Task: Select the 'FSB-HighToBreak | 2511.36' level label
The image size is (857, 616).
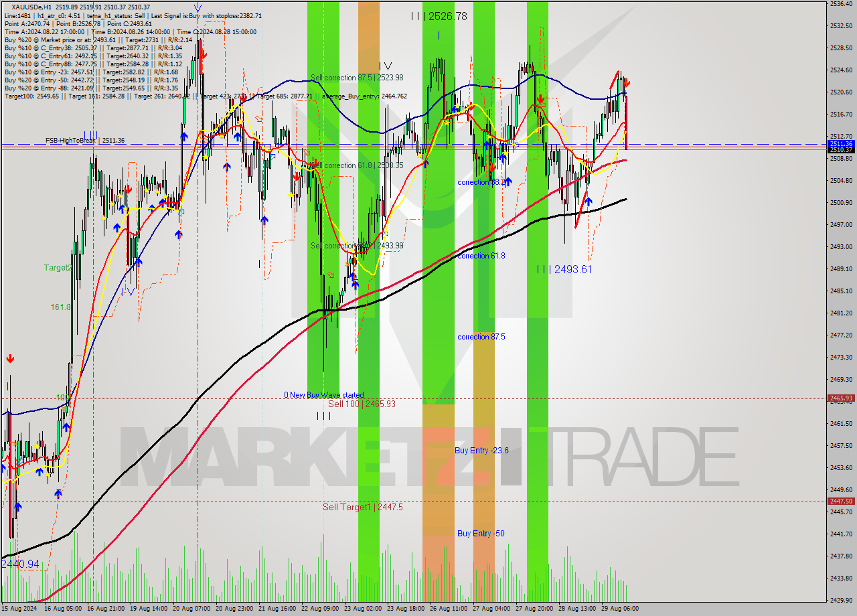Action: pos(85,141)
